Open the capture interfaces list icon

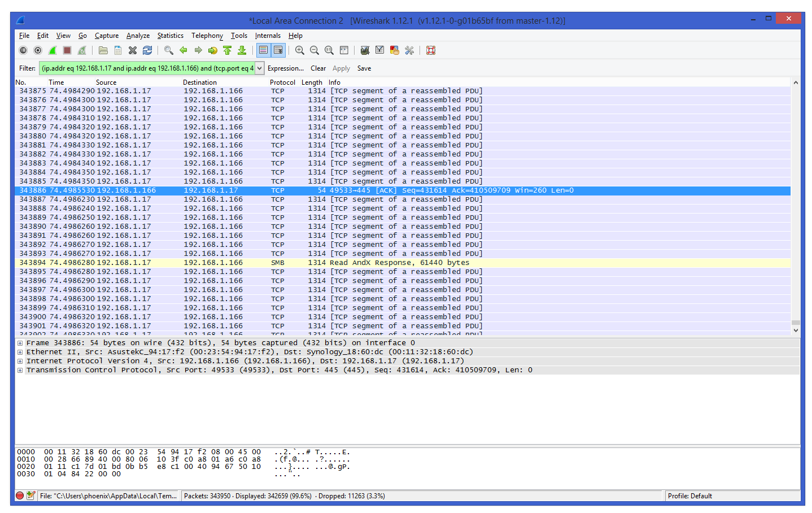pos(23,50)
